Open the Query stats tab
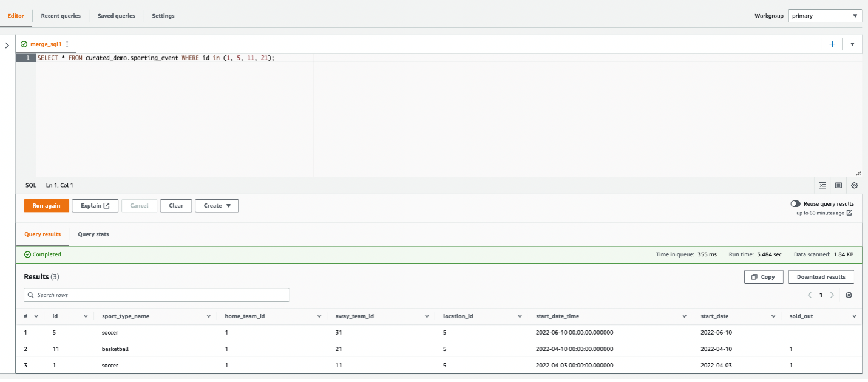Viewport: 868px width, 382px height. [x=93, y=234]
